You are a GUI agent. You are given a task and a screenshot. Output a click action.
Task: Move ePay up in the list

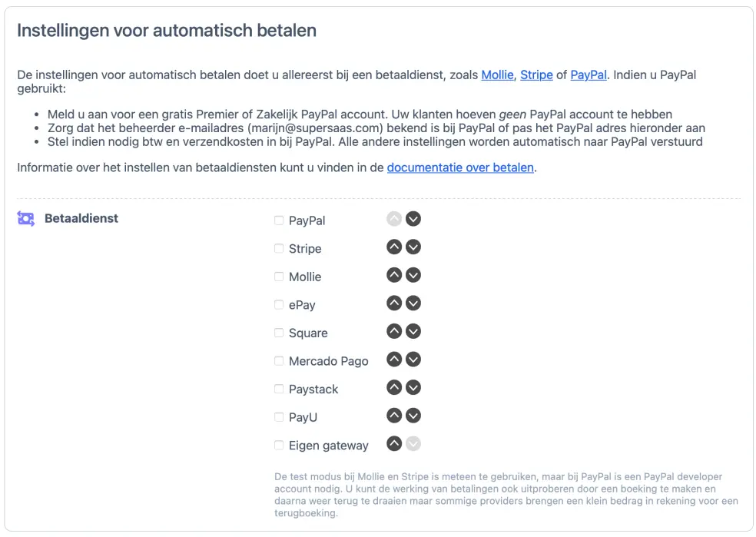(393, 303)
